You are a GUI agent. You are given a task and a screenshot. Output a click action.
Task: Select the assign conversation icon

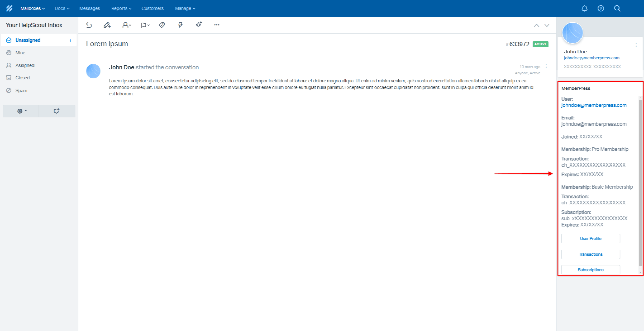(126, 25)
